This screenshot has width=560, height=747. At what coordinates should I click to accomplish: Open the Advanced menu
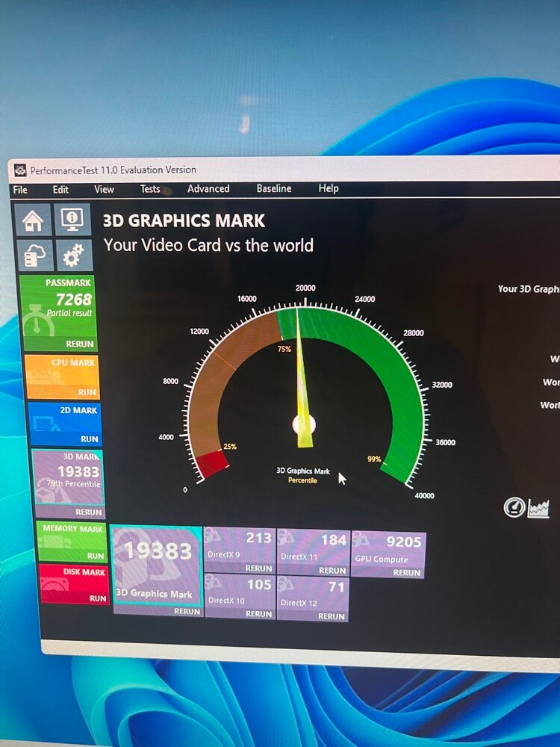208,189
